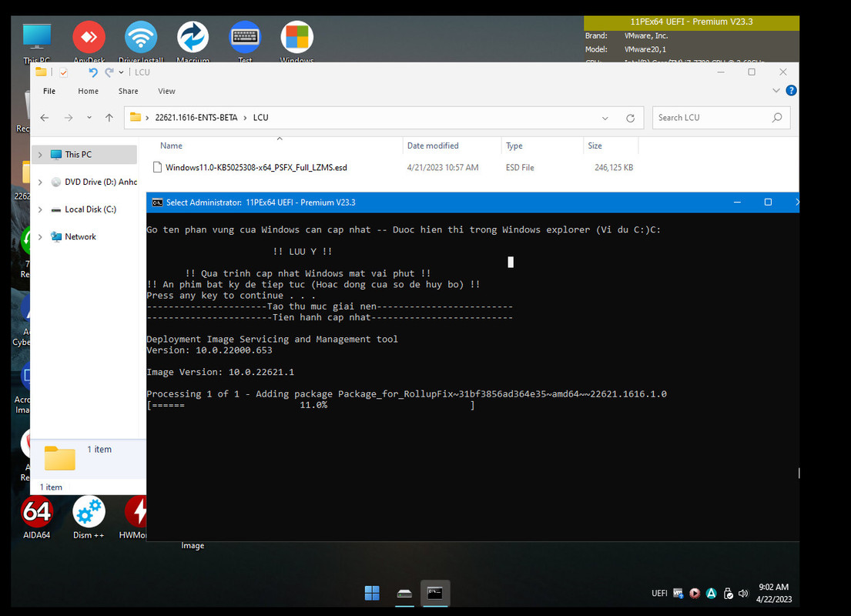Click the LCU breadcrumb segment
Viewport: 851px width, 616px height.
pyautogui.click(x=260, y=118)
